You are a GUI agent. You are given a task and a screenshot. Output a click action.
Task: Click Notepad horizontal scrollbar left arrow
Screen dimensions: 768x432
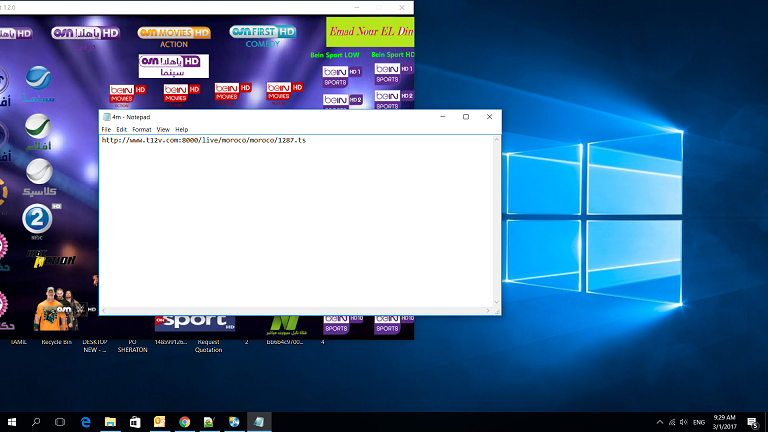pos(103,311)
